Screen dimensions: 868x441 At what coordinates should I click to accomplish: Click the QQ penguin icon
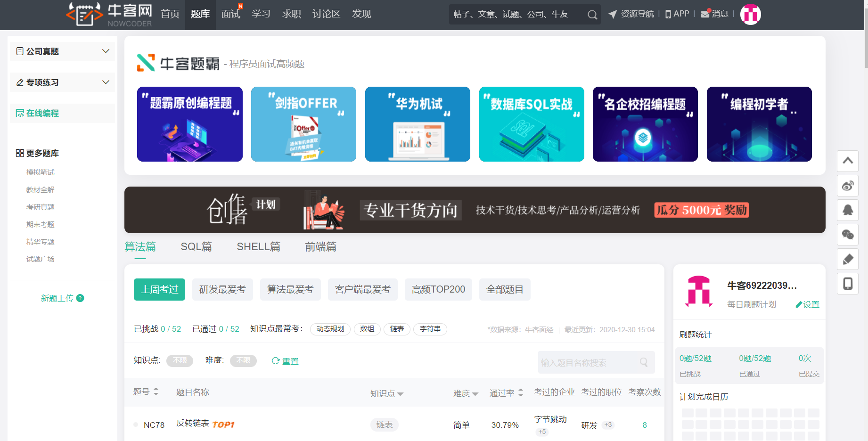click(x=848, y=210)
